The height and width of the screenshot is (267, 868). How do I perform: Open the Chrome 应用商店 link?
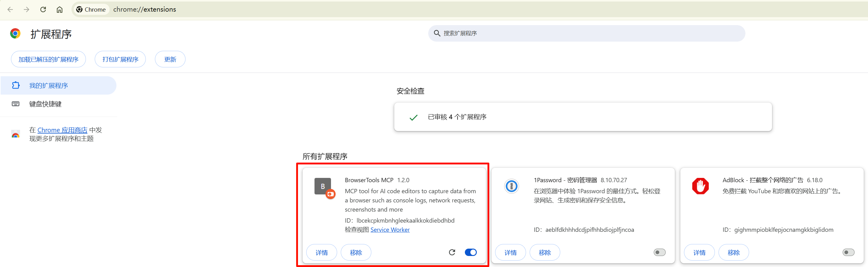click(x=62, y=130)
